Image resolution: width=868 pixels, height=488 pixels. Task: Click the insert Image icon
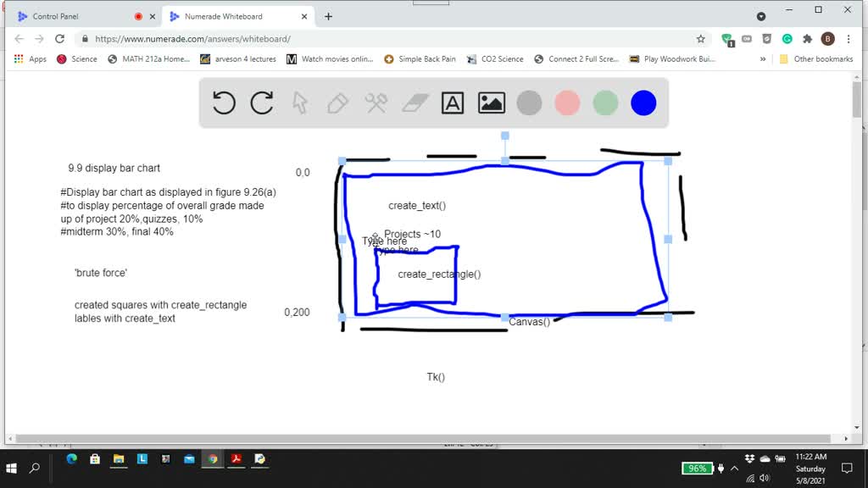click(490, 103)
